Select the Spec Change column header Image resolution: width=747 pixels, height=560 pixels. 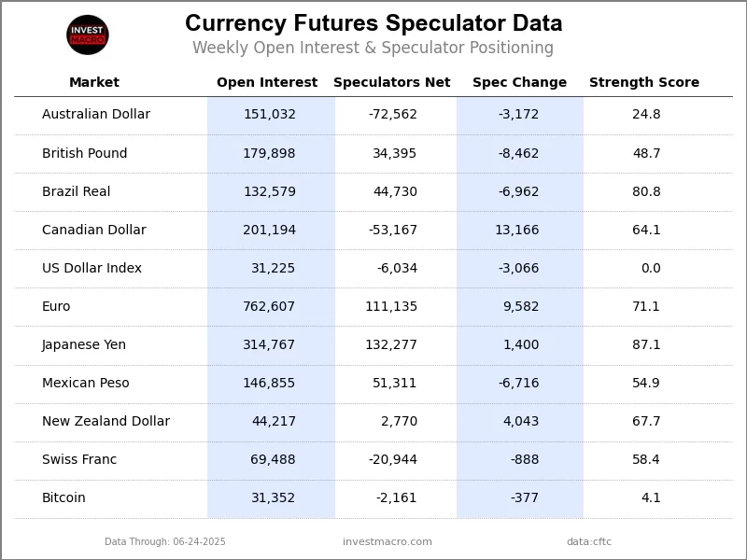click(519, 83)
